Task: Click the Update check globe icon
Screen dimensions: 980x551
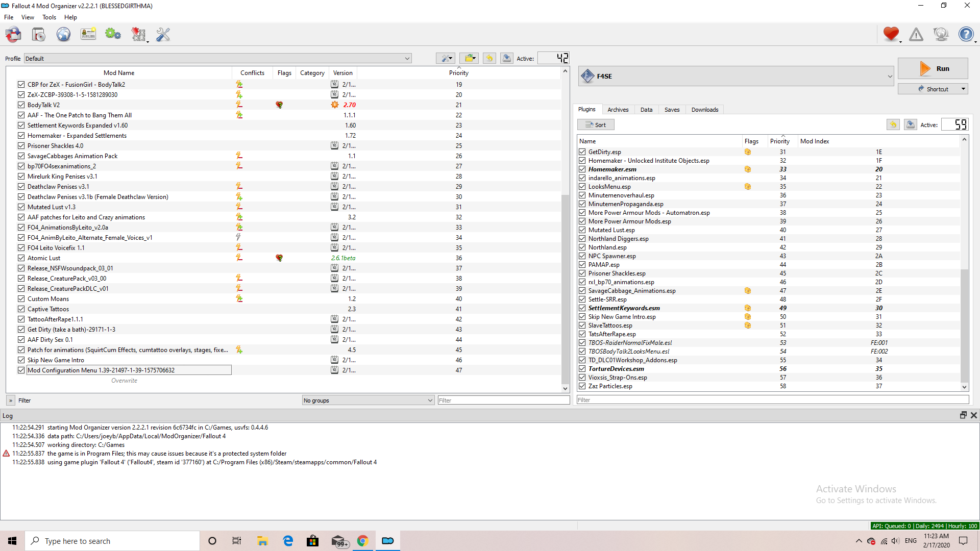Action: click(x=941, y=34)
